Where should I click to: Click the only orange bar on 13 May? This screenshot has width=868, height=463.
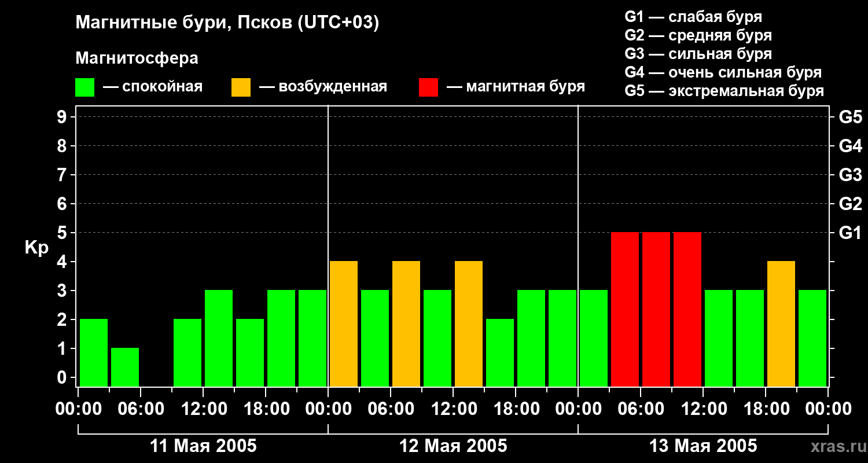[x=781, y=324]
